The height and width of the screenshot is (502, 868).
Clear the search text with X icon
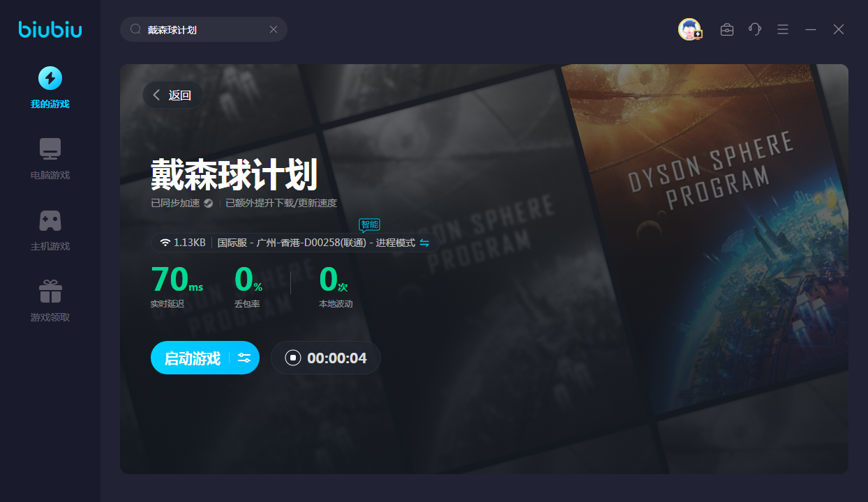point(274,29)
